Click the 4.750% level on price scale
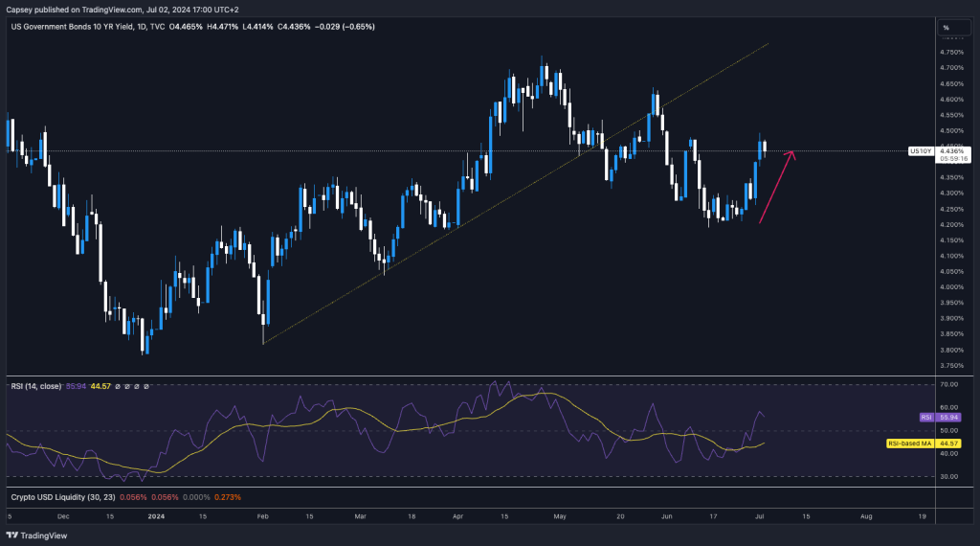980x546 pixels. point(951,52)
